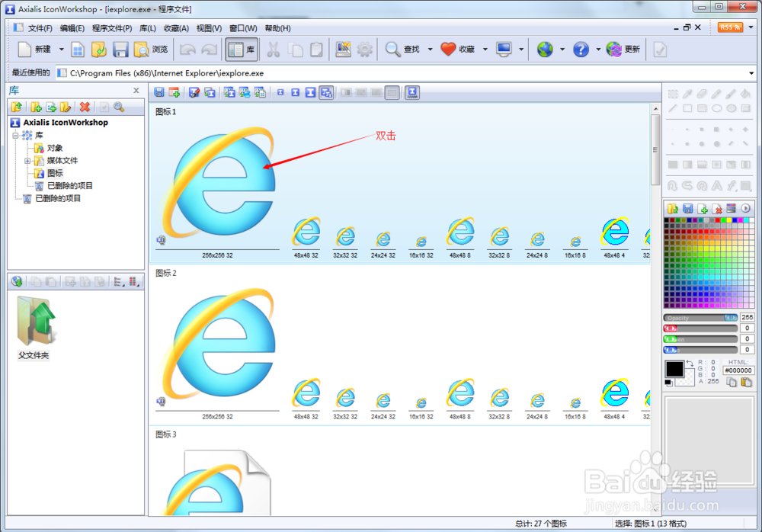Click the undo arrow in main toolbar
The height and width of the screenshot is (532, 762).
click(x=187, y=49)
